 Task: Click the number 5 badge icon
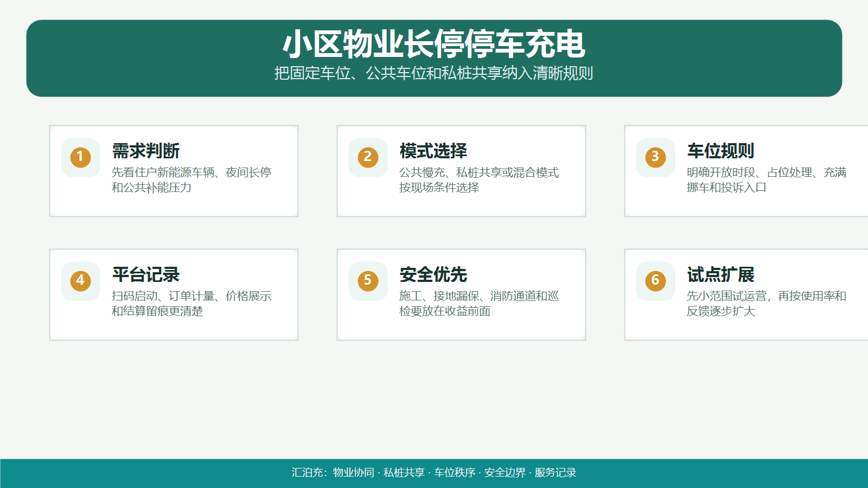tap(368, 281)
